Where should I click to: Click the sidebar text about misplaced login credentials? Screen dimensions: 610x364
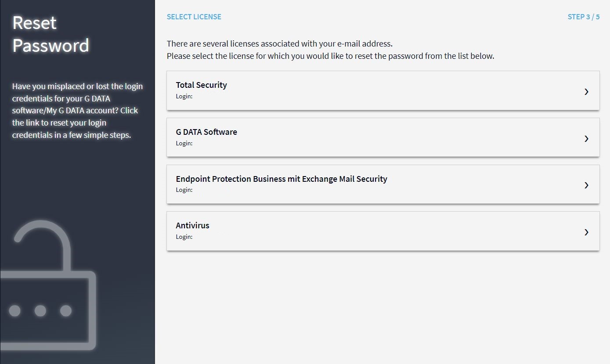77,111
